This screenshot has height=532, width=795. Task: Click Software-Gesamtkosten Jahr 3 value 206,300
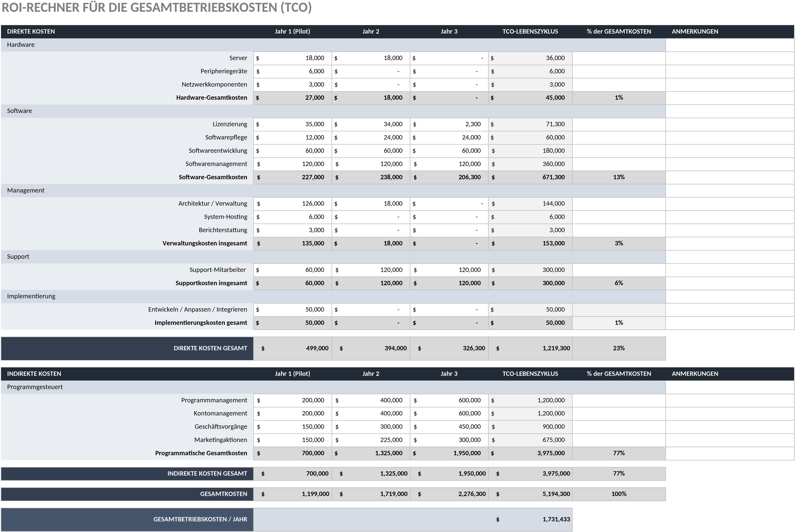pyautogui.click(x=449, y=177)
